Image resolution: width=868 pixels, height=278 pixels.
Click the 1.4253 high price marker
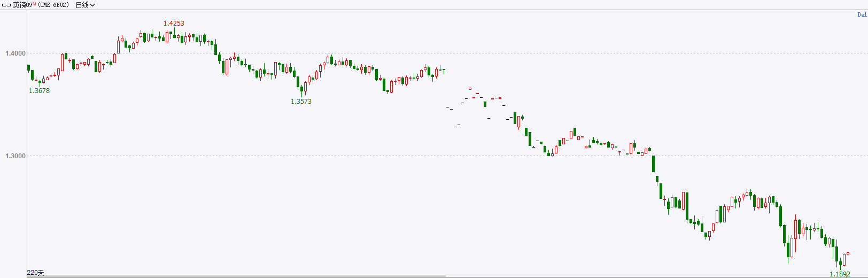174,23
